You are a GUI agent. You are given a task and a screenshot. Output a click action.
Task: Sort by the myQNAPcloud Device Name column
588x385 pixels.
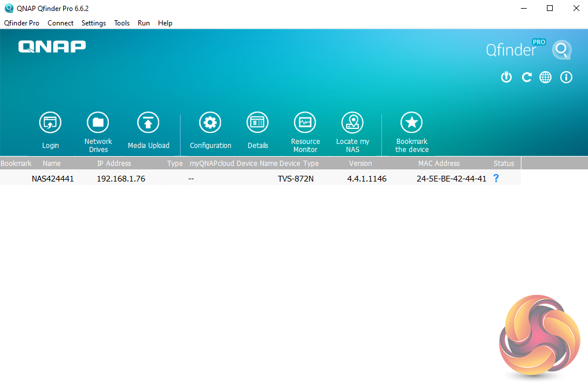click(x=234, y=163)
